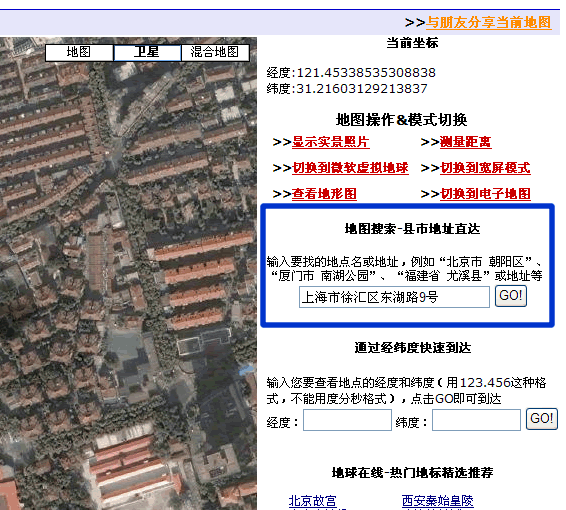Click 切换到电子地图 link
This screenshot has height=510, width=566.
click(x=485, y=194)
